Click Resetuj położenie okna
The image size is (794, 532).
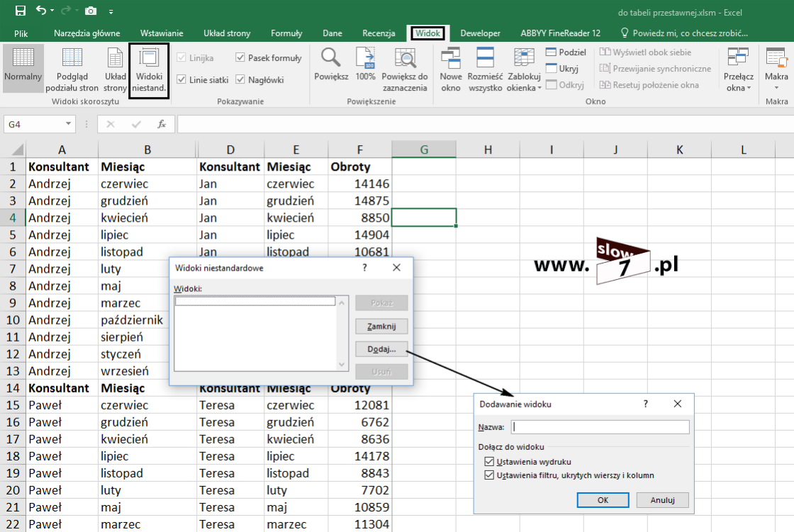[x=649, y=84]
